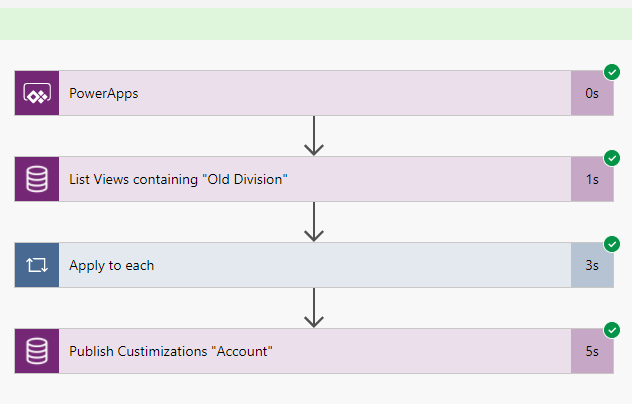This screenshot has height=404, width=632.
Task: Click the 1s duration badge on List Views
Action: click(592, 180)
